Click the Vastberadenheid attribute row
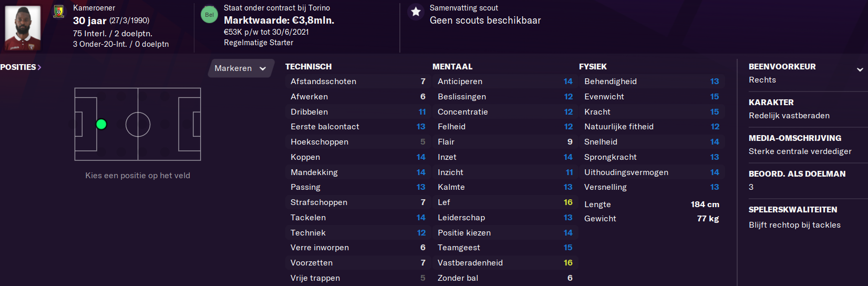868x286 pixels. click(505, 263)
